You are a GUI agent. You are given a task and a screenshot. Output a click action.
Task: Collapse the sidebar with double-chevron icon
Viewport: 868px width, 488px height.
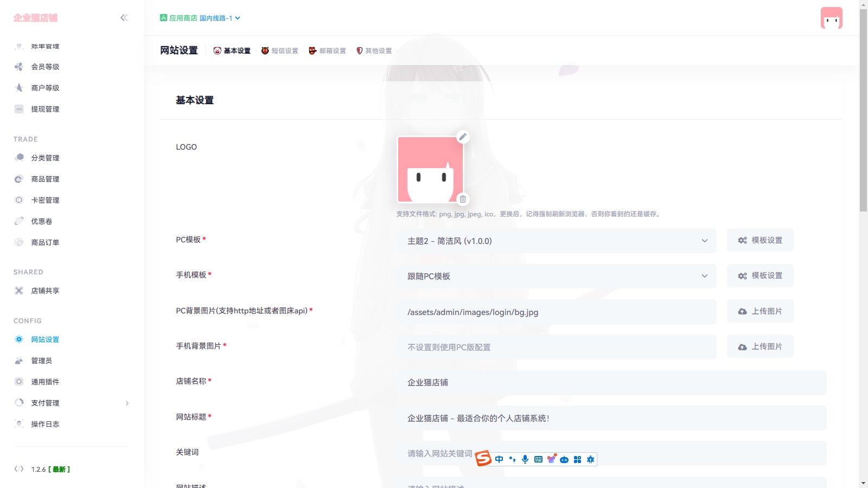124,18
